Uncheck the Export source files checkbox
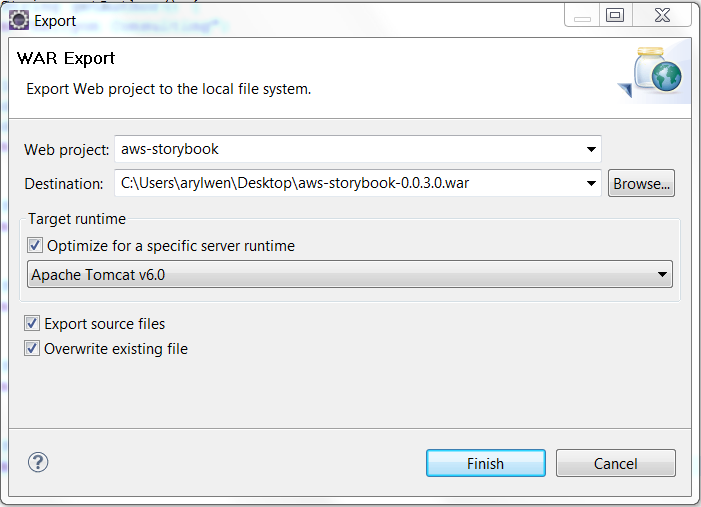Viewport: 701px width, 507px height. click(33, 324)
